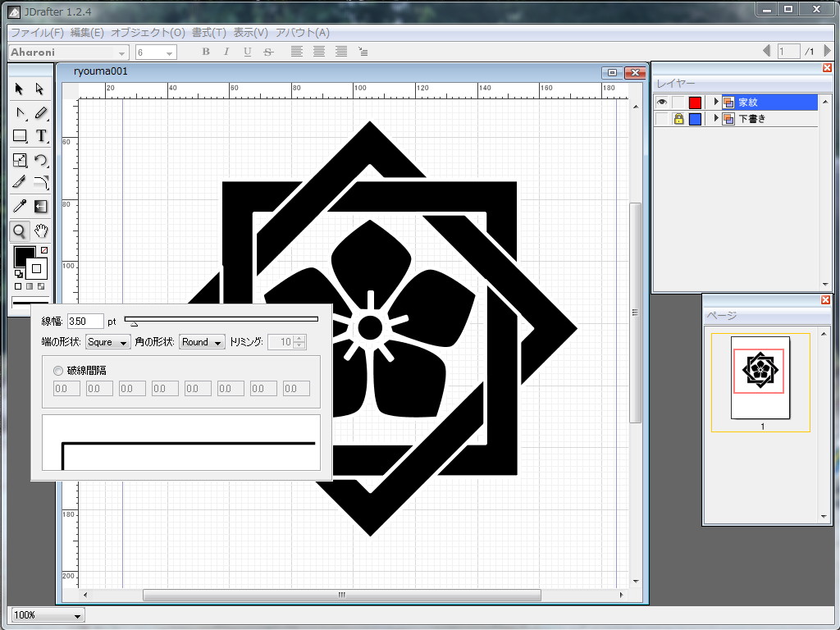Go to the next page arrow
The height and width of the screenshot is (630, 840).
click(x=827, y=52)
